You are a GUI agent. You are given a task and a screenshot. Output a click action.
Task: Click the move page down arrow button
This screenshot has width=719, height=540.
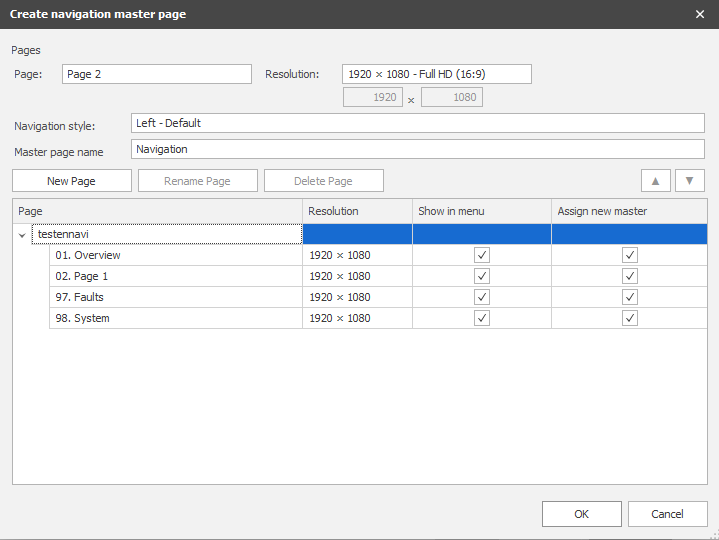[x=689, y=181]
